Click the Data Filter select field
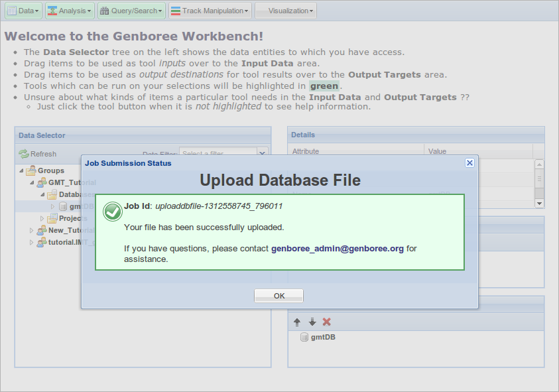 pos(218,153)
